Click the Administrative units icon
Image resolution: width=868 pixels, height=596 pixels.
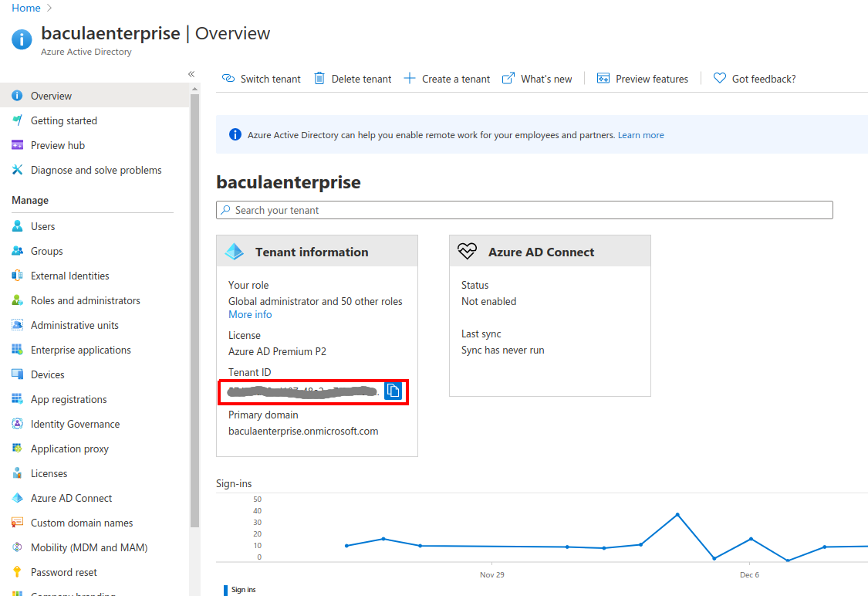coord(17,325)
